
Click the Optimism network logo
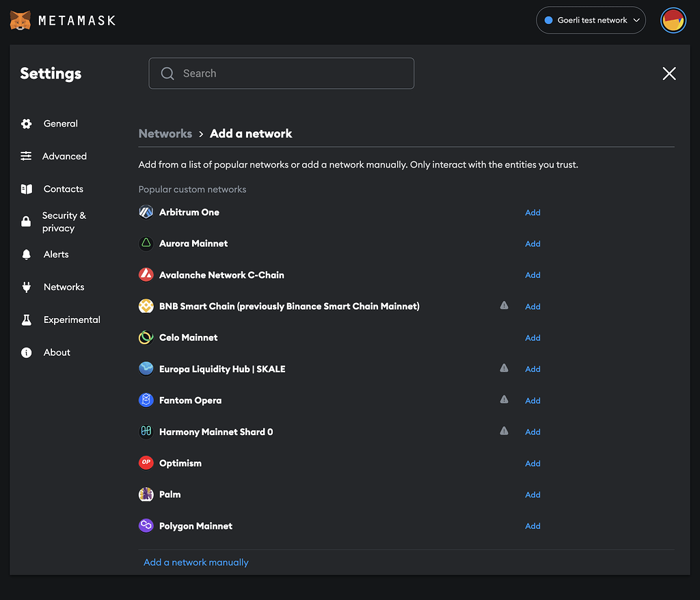[146, 462]
